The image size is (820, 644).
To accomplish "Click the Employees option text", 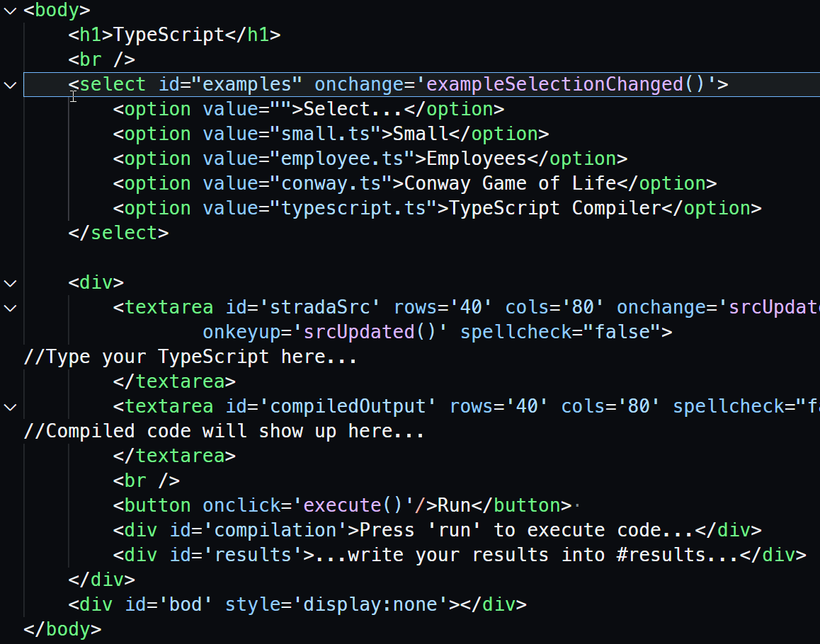I will 477,158.
